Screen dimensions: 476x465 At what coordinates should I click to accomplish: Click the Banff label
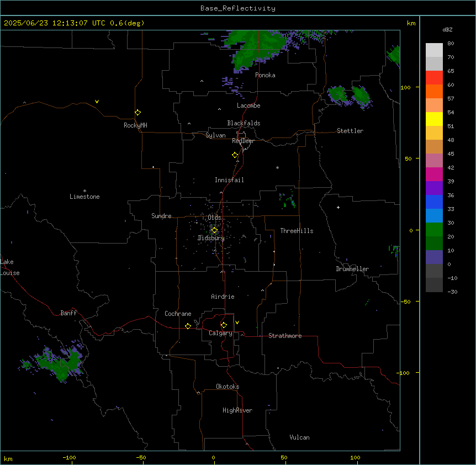pos(68,313)
